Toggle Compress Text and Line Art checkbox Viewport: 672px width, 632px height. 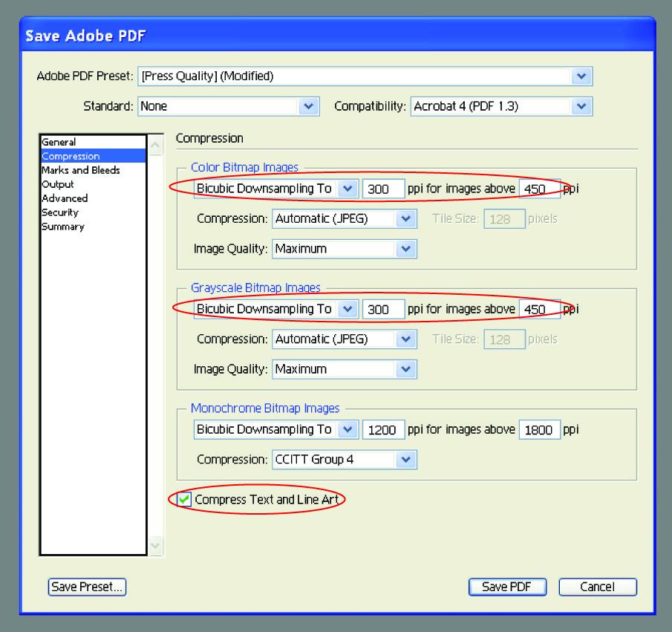pos(184,500)
